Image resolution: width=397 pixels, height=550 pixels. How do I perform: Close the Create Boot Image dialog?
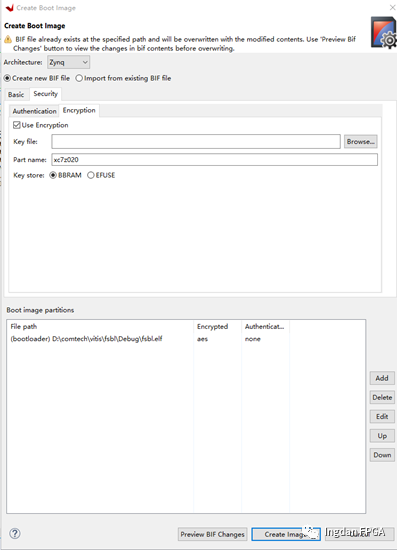click(392, 7)
